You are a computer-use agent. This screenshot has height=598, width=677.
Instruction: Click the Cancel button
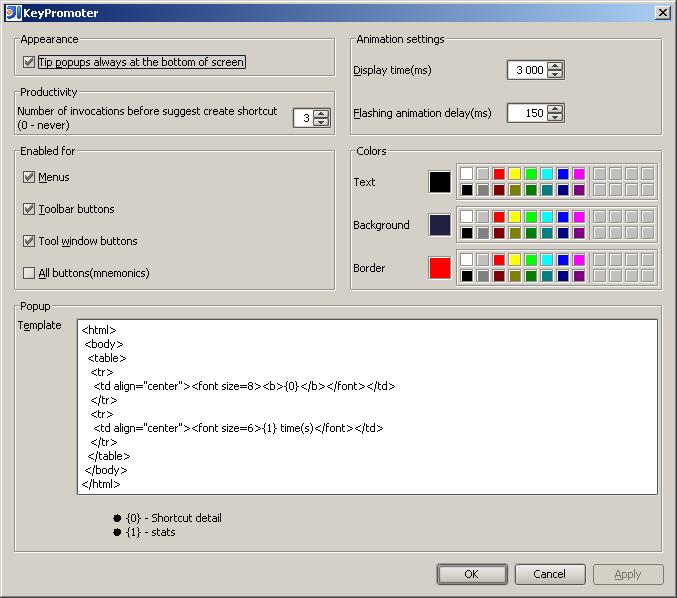tap(550, 574)
